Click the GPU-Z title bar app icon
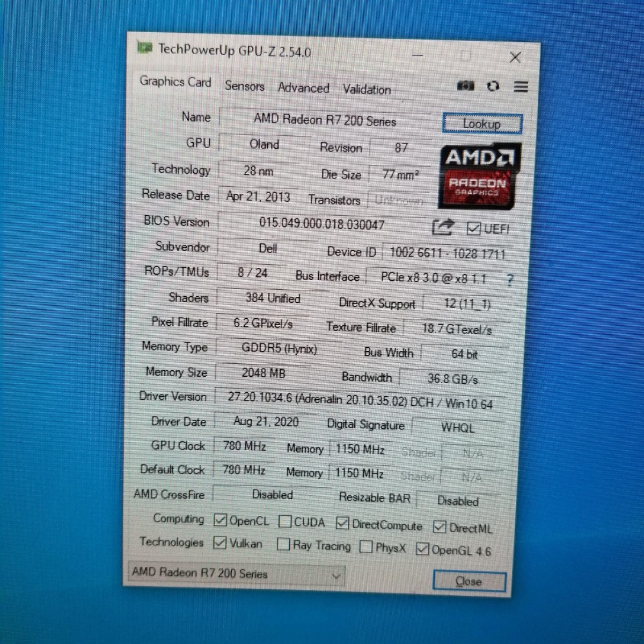The image size is (644, 644). pos(144,48)
